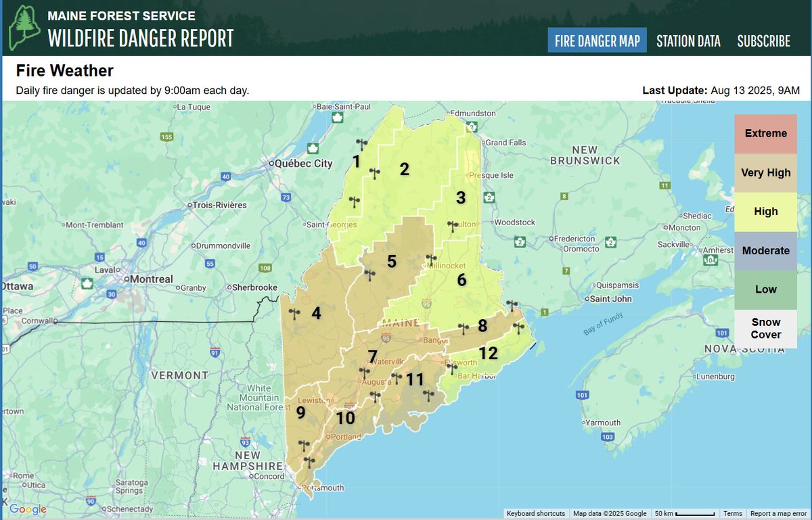Screen dimensions: 812x520
Task: Select zone 1 on the map
Action: [357, 161]
